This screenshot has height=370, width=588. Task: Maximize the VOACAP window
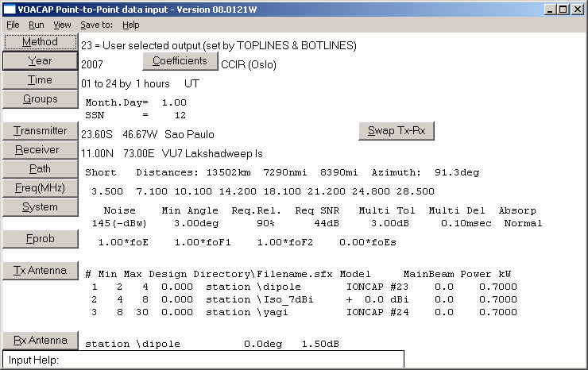pos(563,9)
